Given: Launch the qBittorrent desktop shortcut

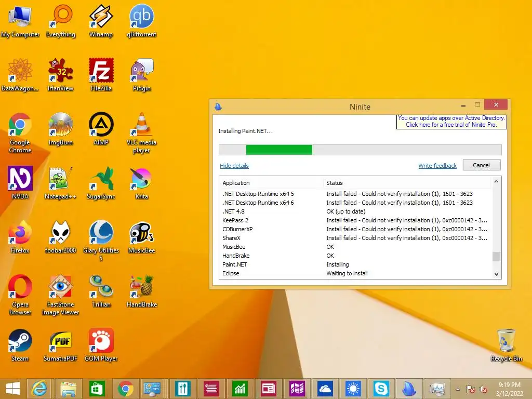Looking at the screenshot, I should coord(141,20).
